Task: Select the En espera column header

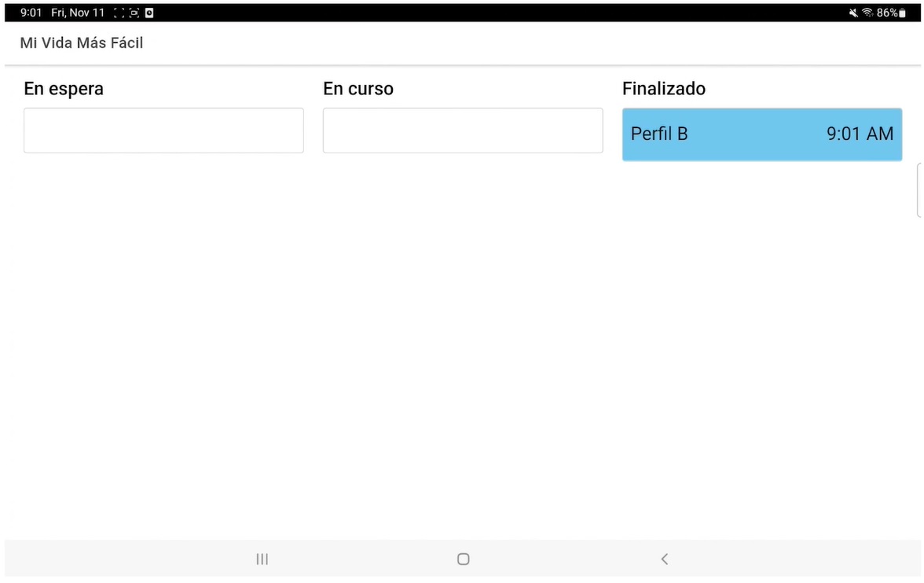Action: pyautogui.click(x=64, y=89)
